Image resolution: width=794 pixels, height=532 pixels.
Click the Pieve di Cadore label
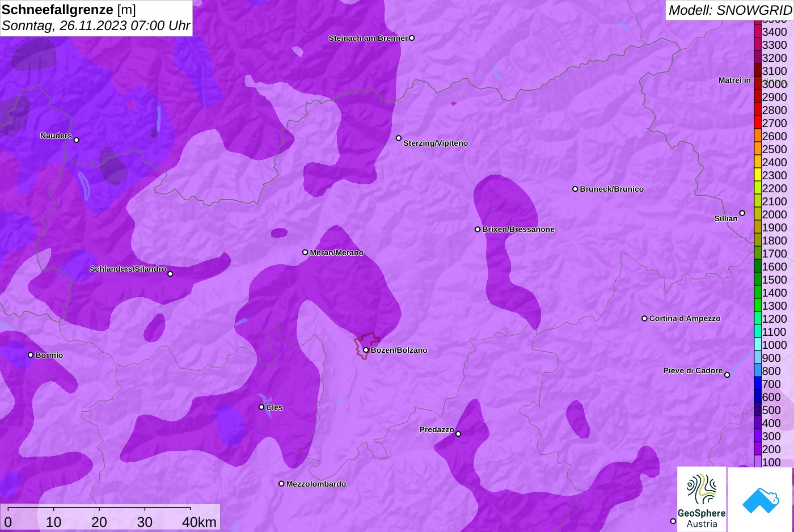tap(693, 370)
